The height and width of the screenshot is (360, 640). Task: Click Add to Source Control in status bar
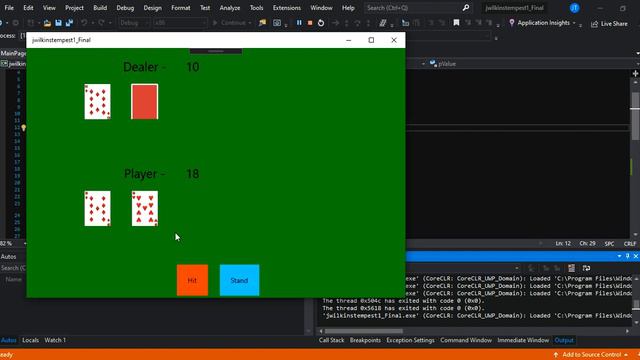[591, 355]
